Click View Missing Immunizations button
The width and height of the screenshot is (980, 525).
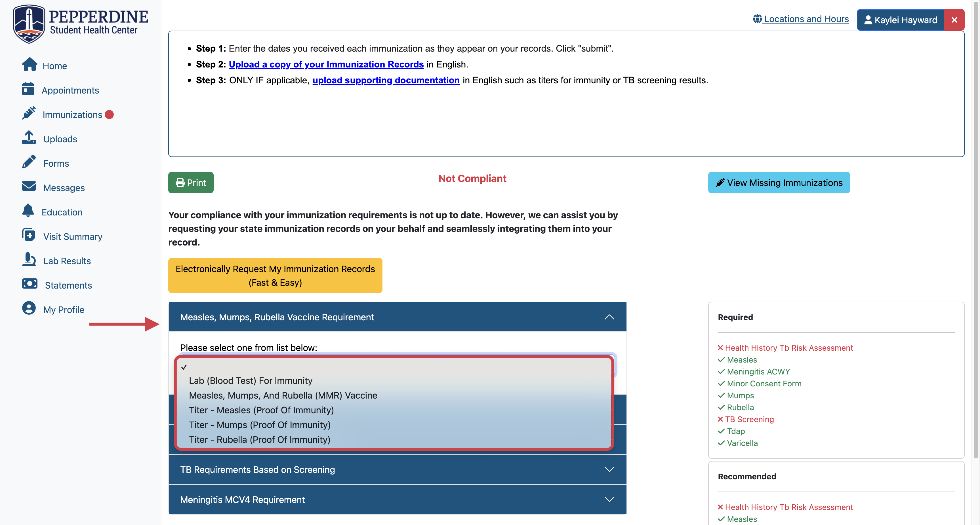click(x=778, y=183)
